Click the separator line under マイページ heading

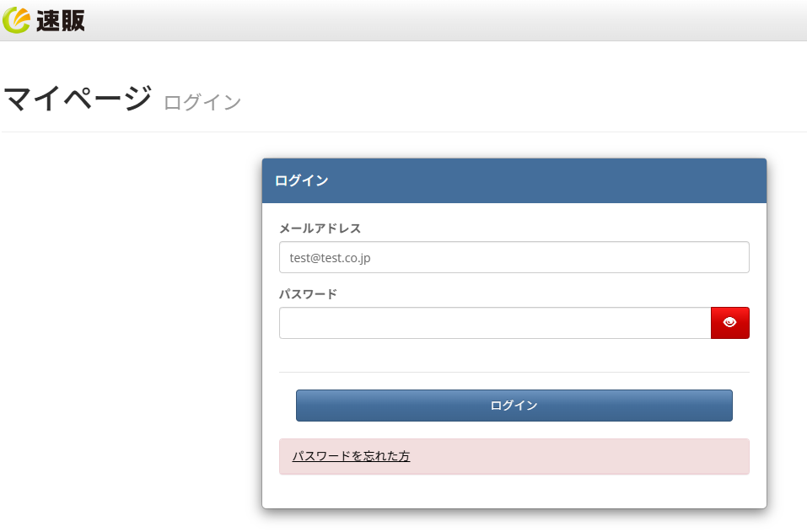pyautogui.click(x=405, y=132)
